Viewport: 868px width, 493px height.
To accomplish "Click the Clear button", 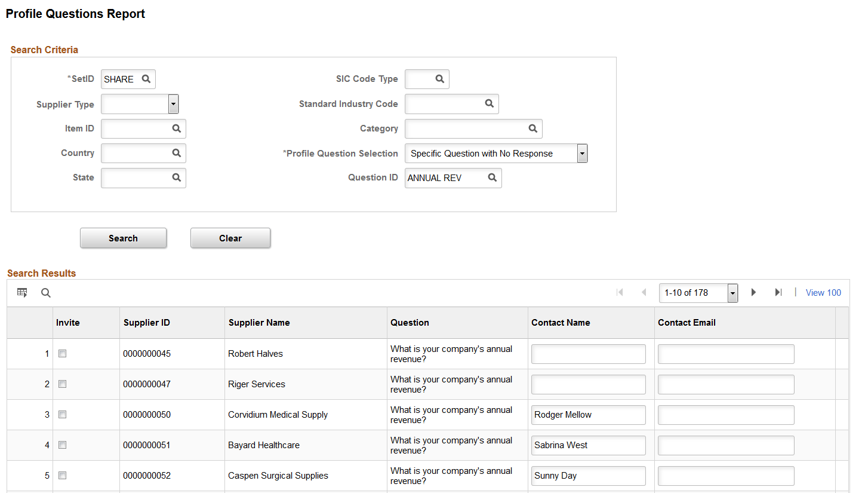I will (230, 238).
